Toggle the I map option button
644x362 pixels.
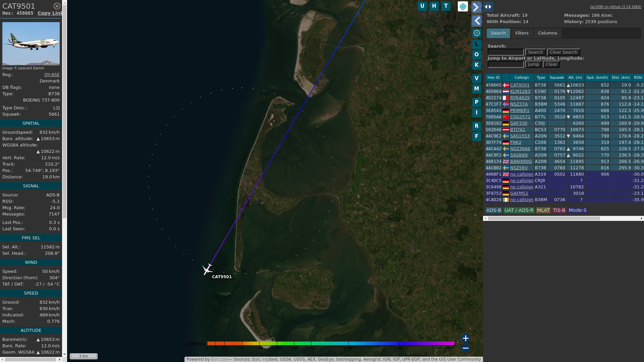click(477, 113)
